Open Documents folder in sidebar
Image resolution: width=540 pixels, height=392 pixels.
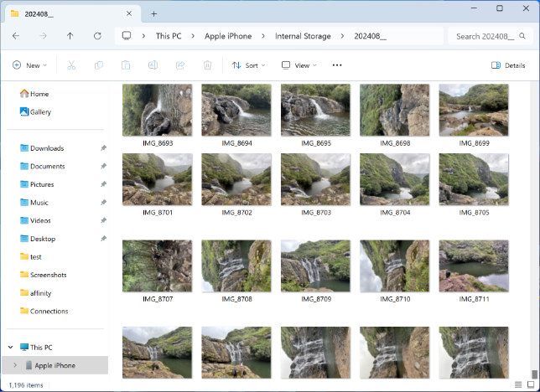43,166
